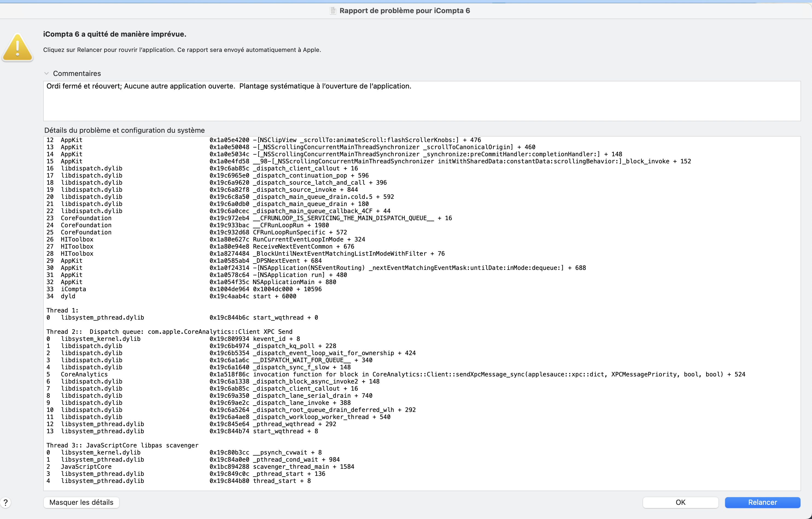Screen dimensions: 812x519
Task: Click 'scavenger_thread_main + 1584' row
Action: [x=200, y=467]
